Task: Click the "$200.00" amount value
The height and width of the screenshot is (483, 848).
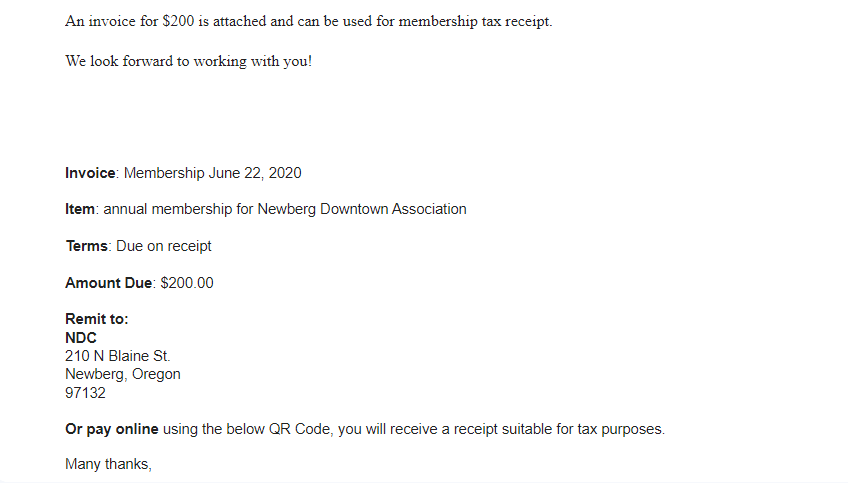Action: pyautogui.click(x=187, y=283)
